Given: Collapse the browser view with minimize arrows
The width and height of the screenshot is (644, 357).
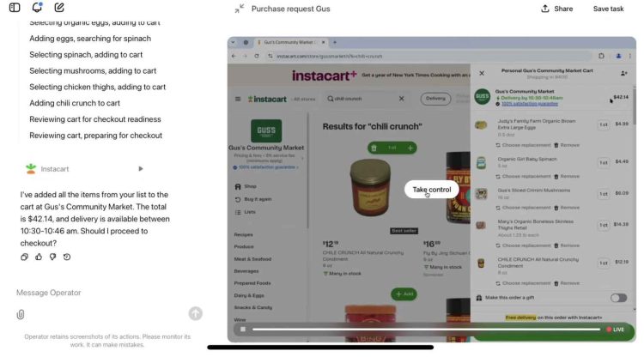Looking at the screenshot, I should pos(240,9).
